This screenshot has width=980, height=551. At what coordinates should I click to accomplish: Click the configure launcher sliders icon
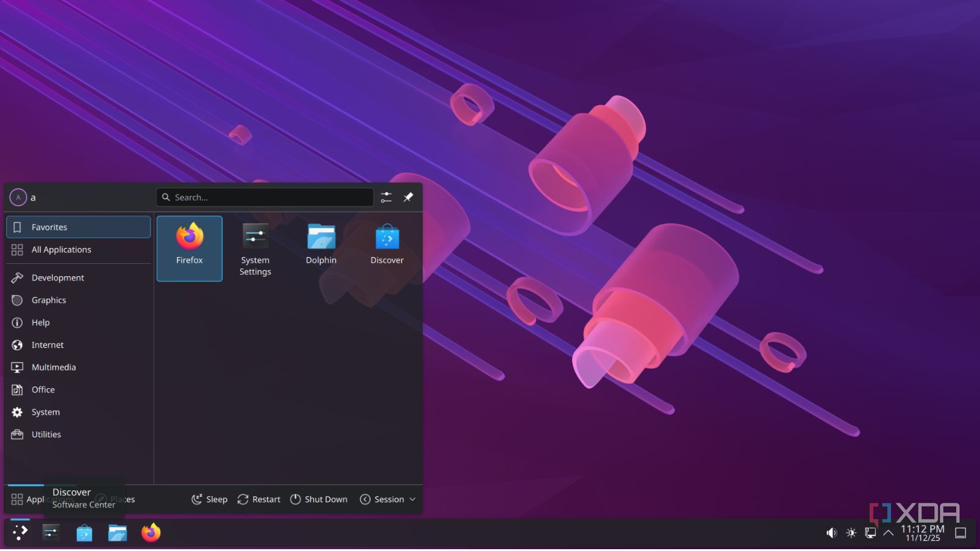[x=386, y=197]
